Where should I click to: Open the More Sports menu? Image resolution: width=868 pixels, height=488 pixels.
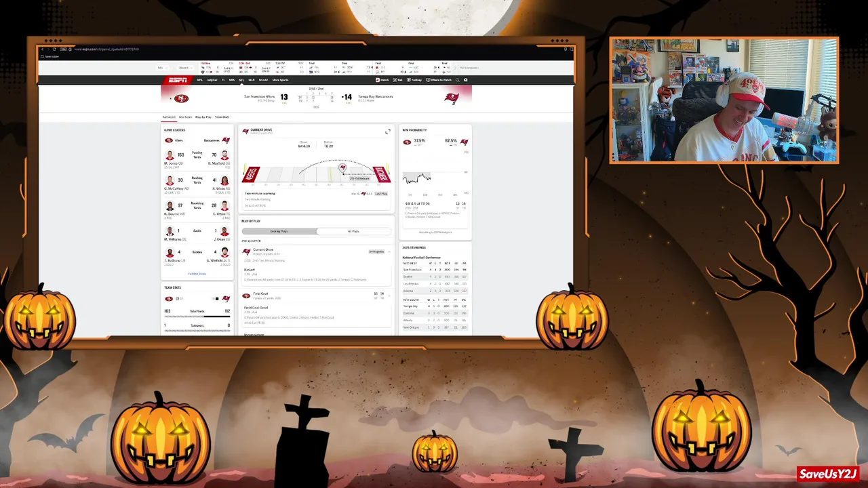point(280,80)
